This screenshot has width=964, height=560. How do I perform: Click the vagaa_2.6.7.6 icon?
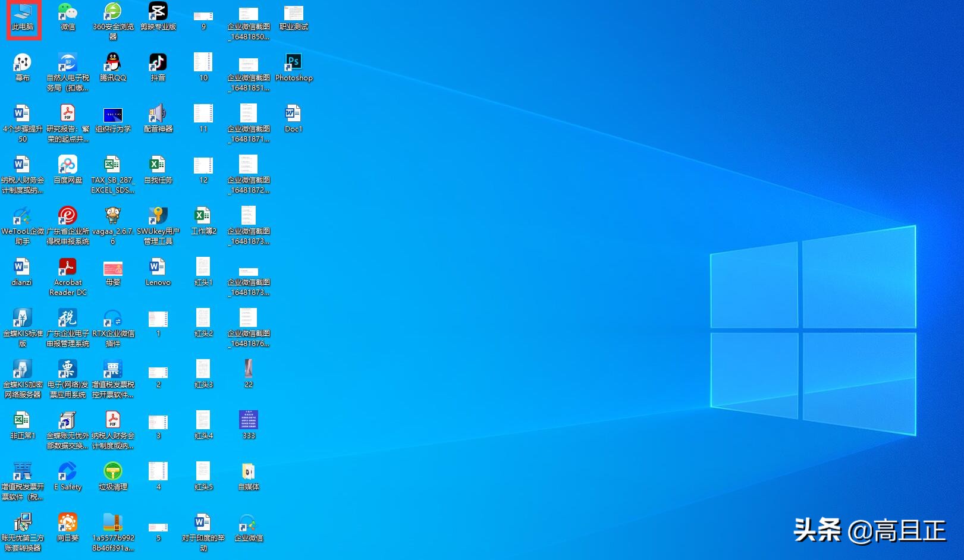[x=113, y=225]
